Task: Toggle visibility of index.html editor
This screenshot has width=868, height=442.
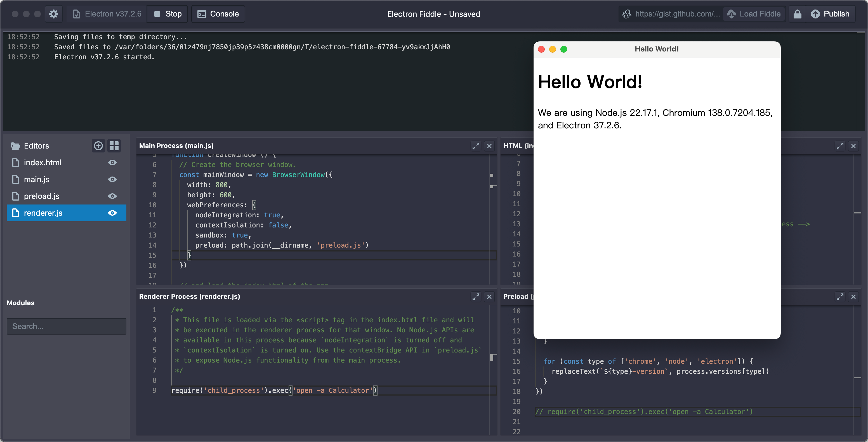Action: click(112, 163)
